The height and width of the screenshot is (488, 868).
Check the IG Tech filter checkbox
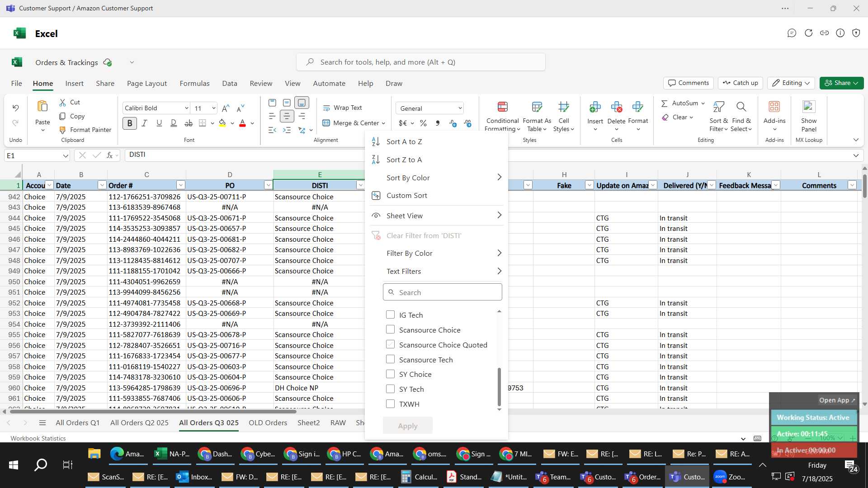(x=390, y=315)
